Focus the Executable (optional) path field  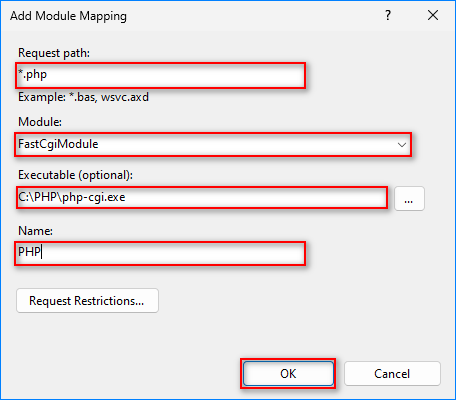(202, 197)
